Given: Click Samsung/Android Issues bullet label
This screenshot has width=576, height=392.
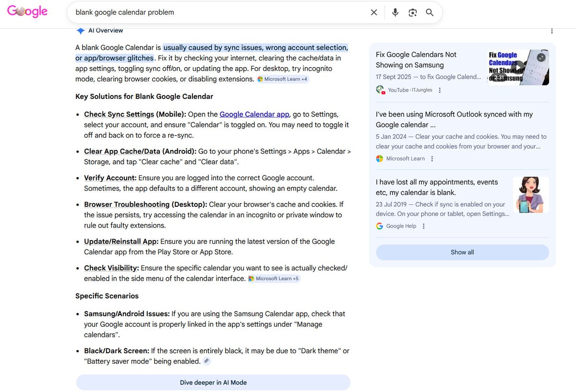Looking at the screenshot, I should click(127, 314).
